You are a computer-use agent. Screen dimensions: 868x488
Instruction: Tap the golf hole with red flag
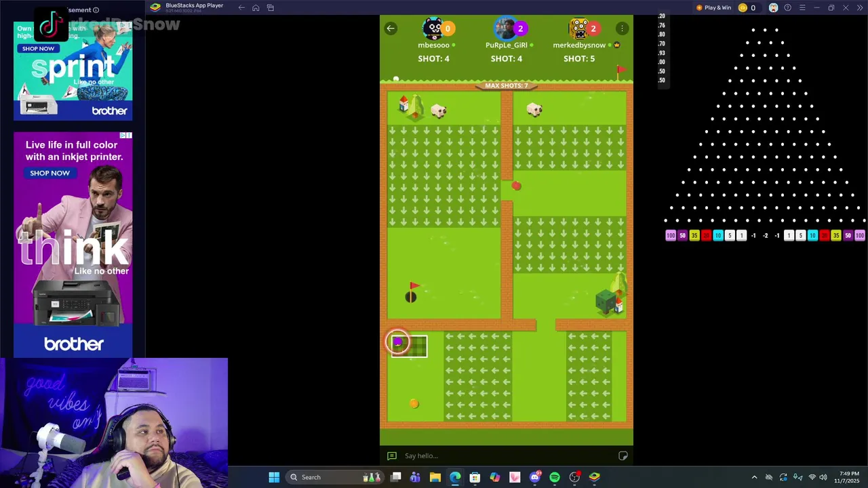[411, 293]
